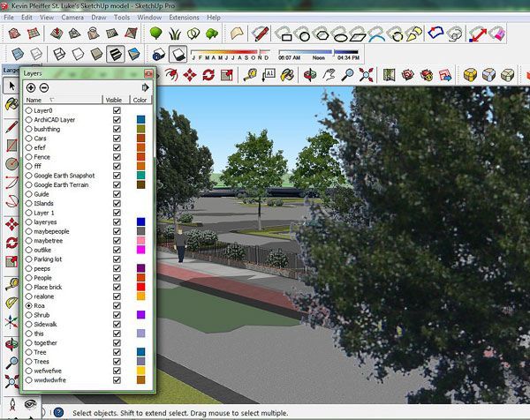Click the Fence layer color swatch
This screenshot has width=530, height=420.
tap(140, 157)
